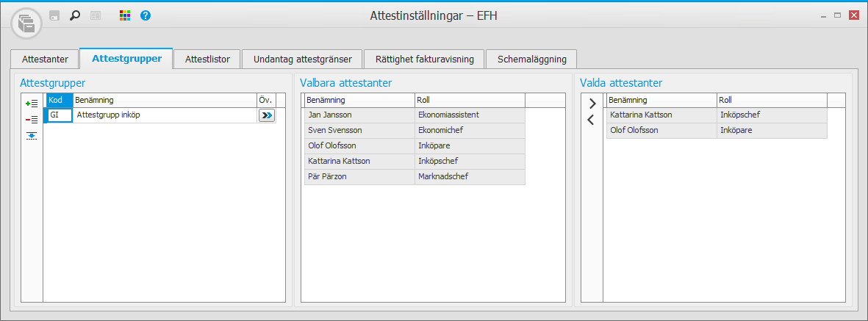Viewport: 868px width, 321px height.
Task: Open the Attestlistor tab
Action: pos(207,59)
